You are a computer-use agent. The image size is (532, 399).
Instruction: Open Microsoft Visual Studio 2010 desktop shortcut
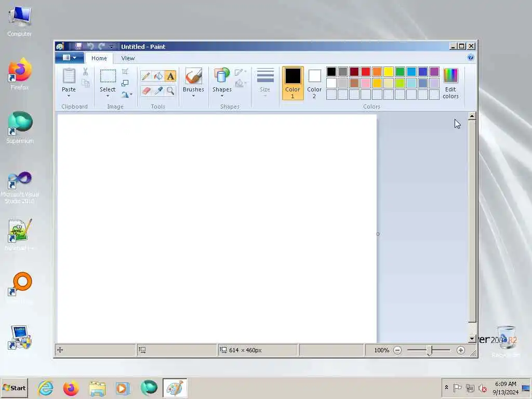point(20,187)
